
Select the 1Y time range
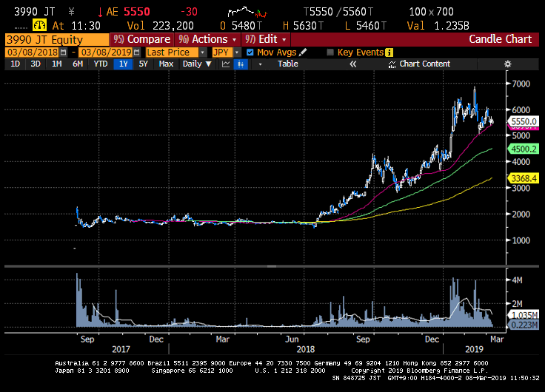(x=121, y=64)
